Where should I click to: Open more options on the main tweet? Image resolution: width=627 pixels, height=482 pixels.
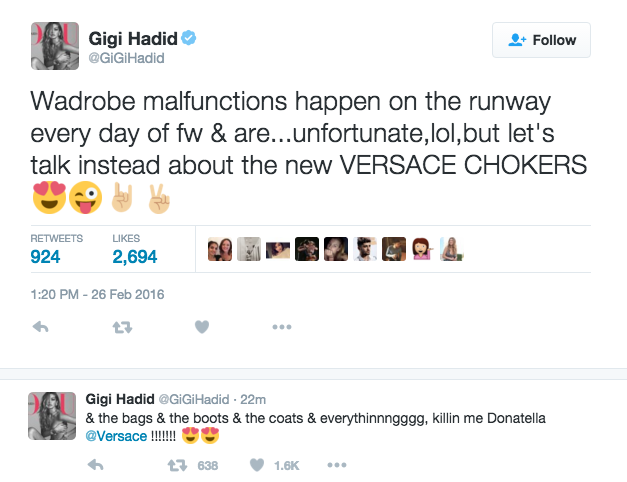click(x=281, y=327)
